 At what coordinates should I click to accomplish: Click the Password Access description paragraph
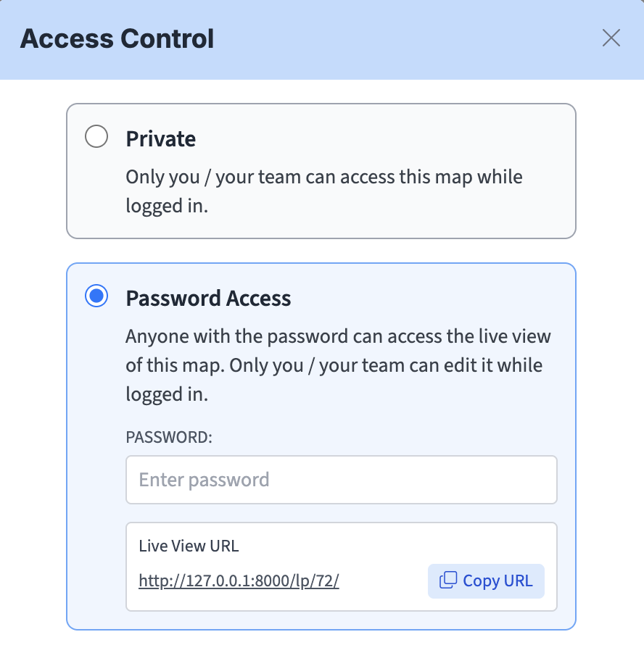[x=338, y=365]
